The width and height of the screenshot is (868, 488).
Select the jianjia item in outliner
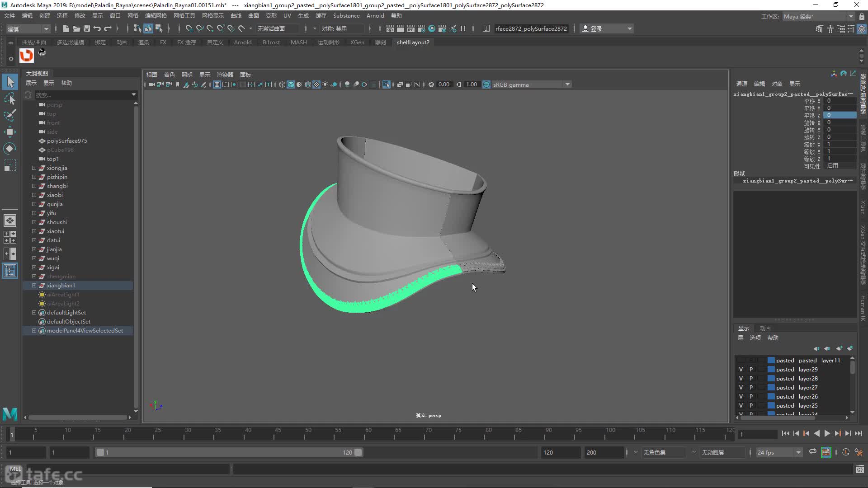click(54, 249)
